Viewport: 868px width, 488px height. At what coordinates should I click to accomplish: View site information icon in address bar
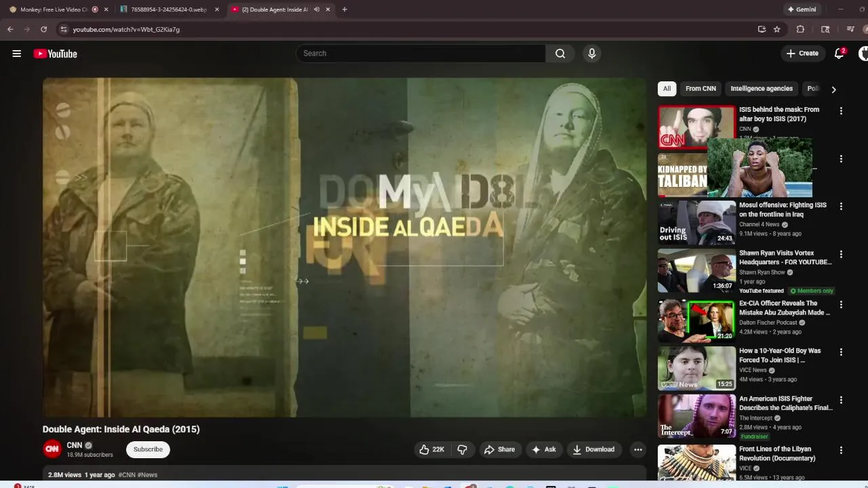tap(63, 29)
